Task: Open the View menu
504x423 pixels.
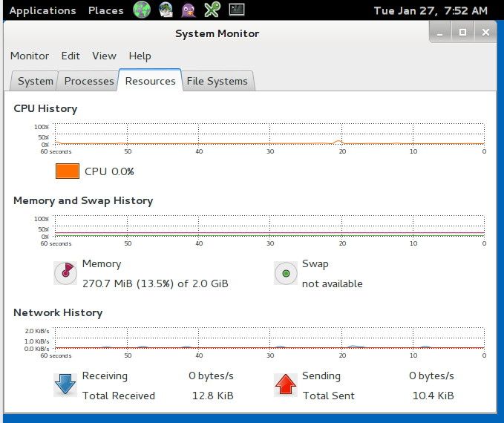Action: (104, 56)
